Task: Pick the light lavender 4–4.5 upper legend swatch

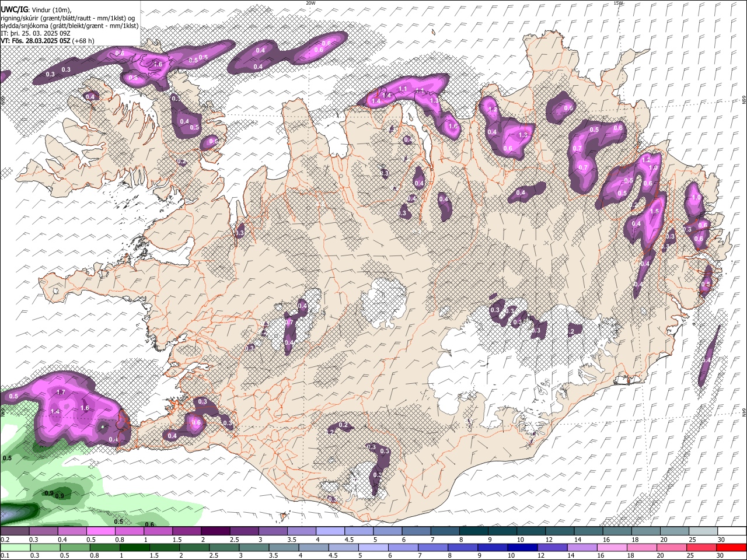Action: [330, 531]
